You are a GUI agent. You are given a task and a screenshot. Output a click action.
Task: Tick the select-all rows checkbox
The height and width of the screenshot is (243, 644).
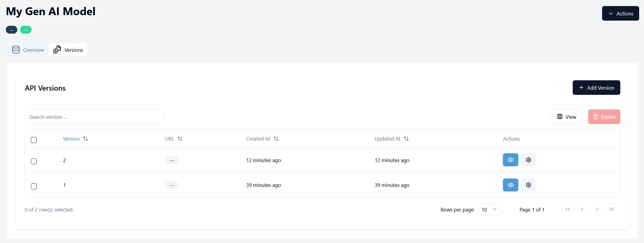click(x=34, y=140)
